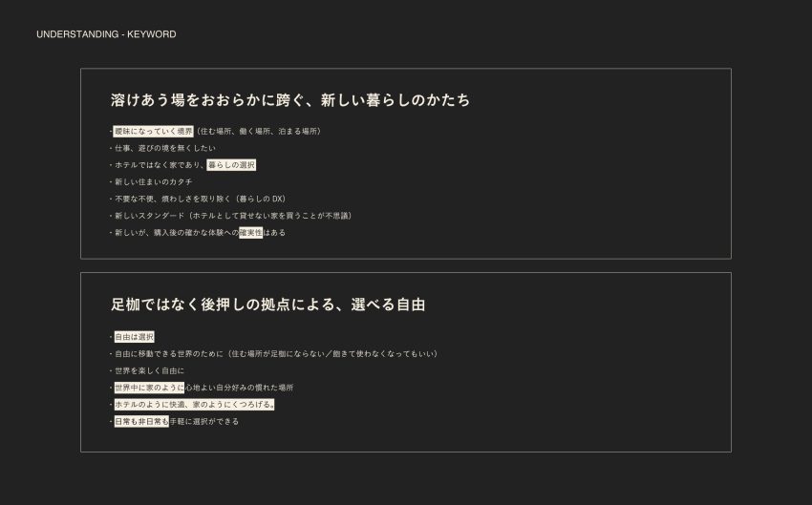Viewport: 812px width, 505px height.
Task: Click the text 心地よい自分好みの慣れた場所
Action: click(x=239, y=388)
